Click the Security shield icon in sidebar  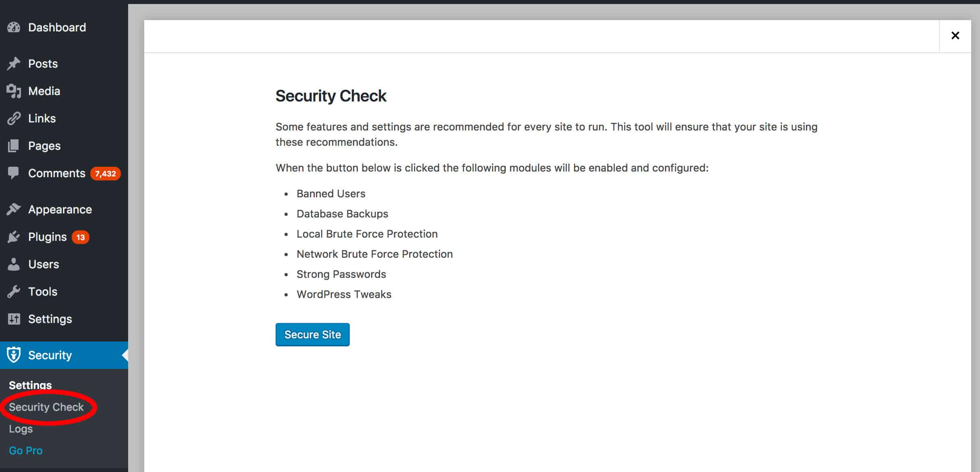[14, 355]
